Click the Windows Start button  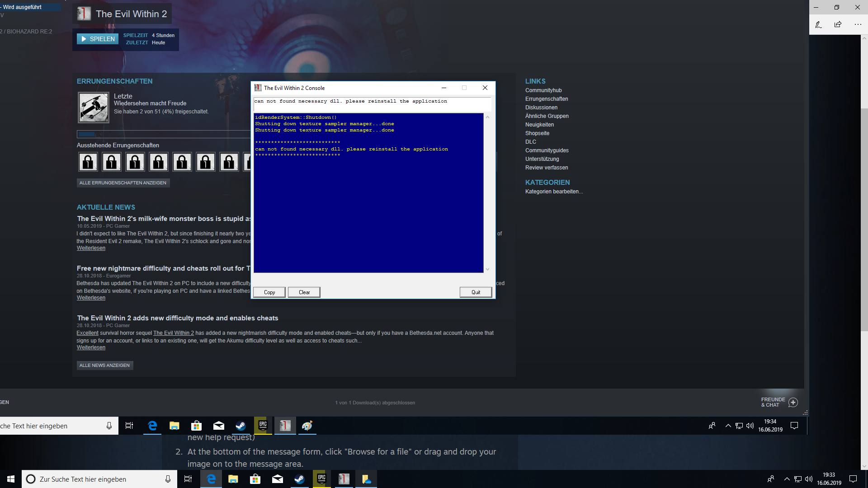click(x=11, y=479)
